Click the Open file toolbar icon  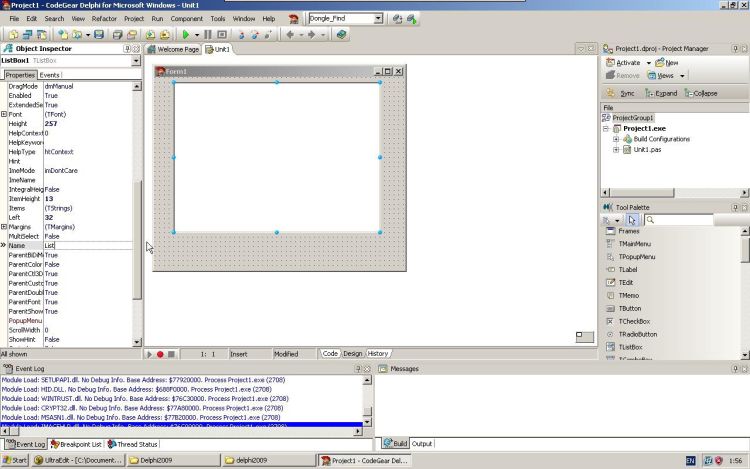click(x=77, y=34)
